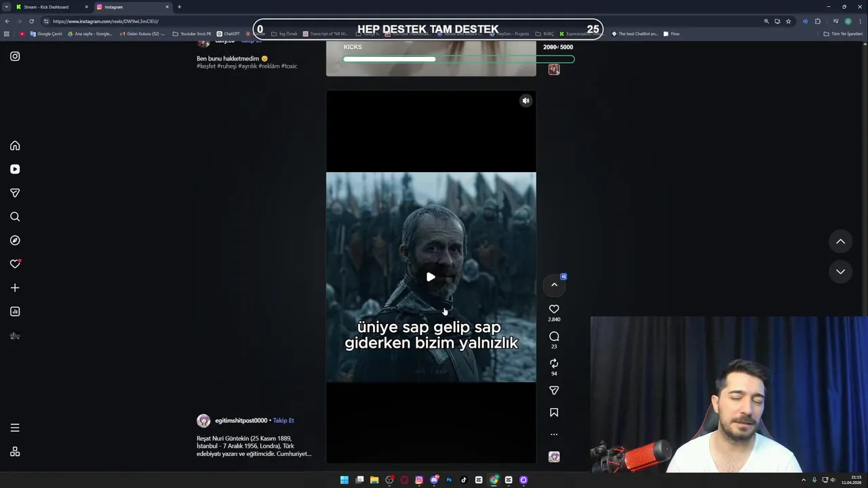868x488 pixels.
Task: Open The best ChatBot bookmark
Action: (x=635, y=34)
